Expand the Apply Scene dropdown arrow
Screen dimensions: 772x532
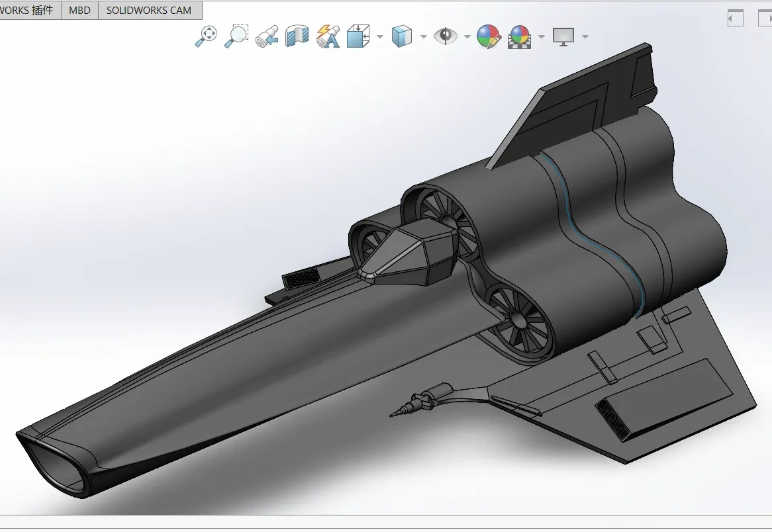tap(542, 37)
